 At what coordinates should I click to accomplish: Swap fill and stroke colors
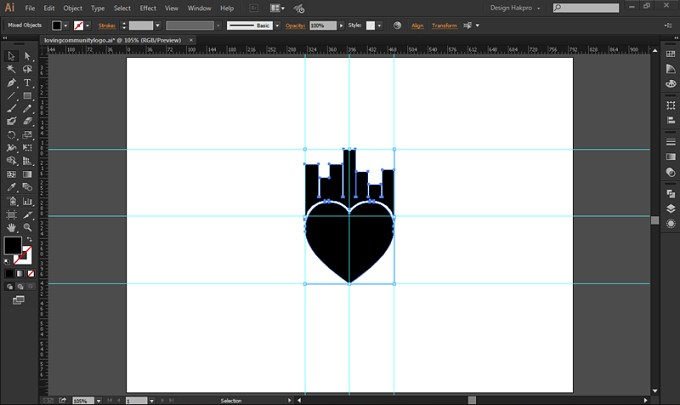(x=29, y=239)
